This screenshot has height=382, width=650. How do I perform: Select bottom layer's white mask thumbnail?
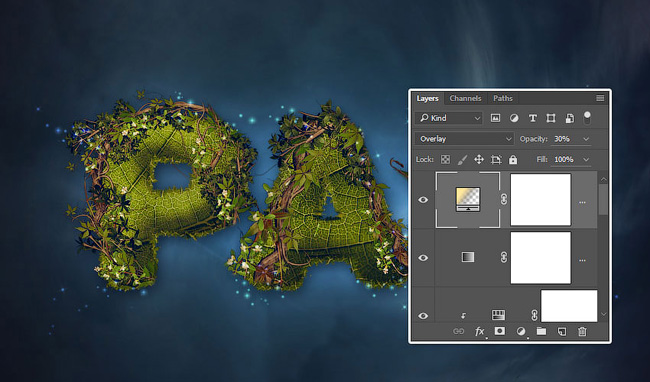pos(569,306)
